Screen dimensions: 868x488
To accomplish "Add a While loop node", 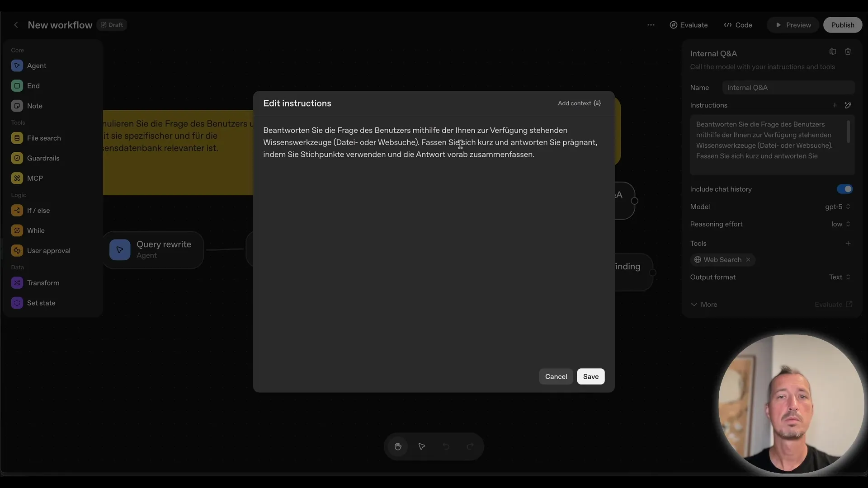I will pos(35,230).
